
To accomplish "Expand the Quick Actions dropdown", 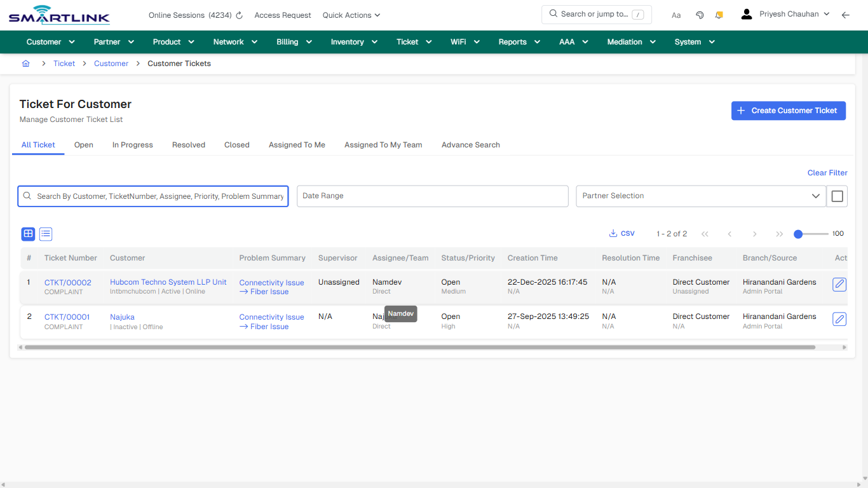I will 351,15.
